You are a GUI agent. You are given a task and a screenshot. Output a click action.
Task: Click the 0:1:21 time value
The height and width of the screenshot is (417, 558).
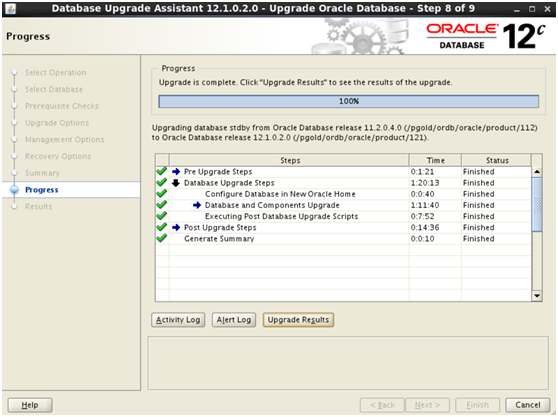pos(422,172)
